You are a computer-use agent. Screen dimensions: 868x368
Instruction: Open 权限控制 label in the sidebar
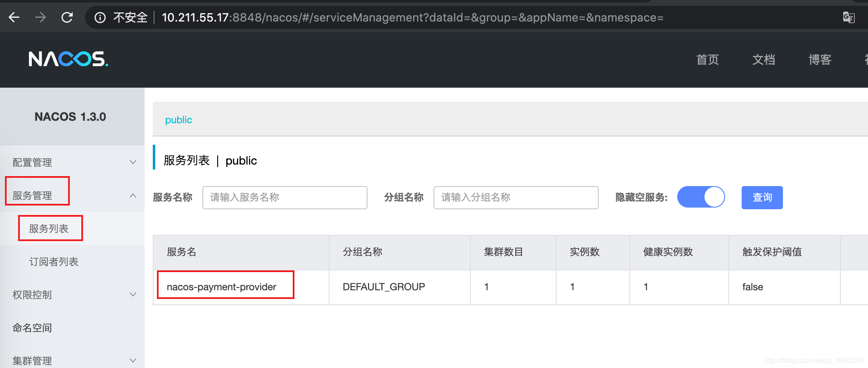(x=32, y=294)
